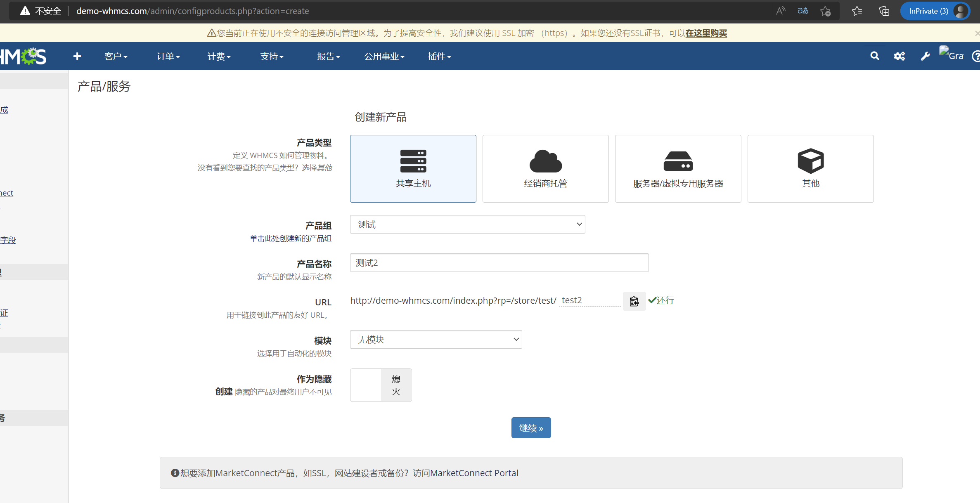Open the 订单 menu
This screenshot has height=503, width=980.
coord(168,57)
